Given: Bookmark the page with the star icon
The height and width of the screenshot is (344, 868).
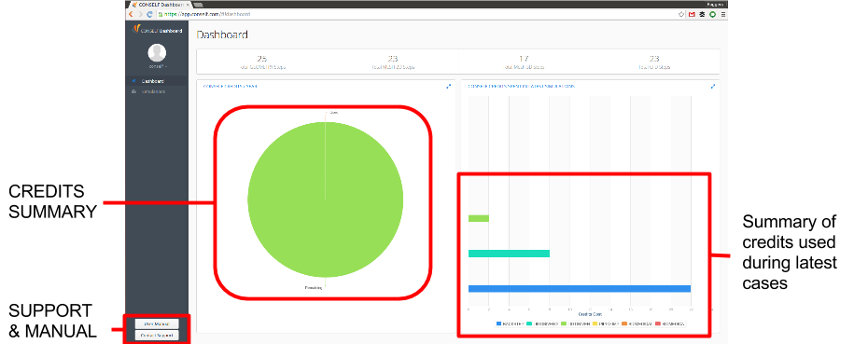Looking at the screenshot, I should point(681,14).
